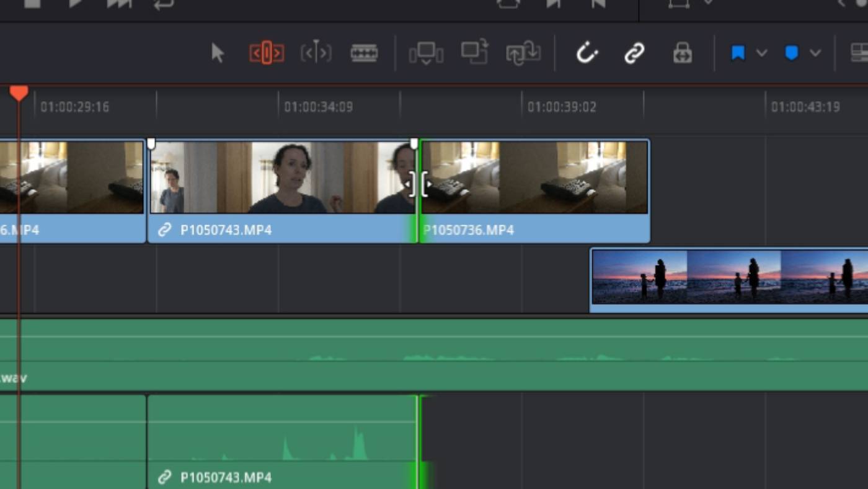Select the Selection Mode arrow tool
The image size is (868, 489).
(x=217, y=53)
